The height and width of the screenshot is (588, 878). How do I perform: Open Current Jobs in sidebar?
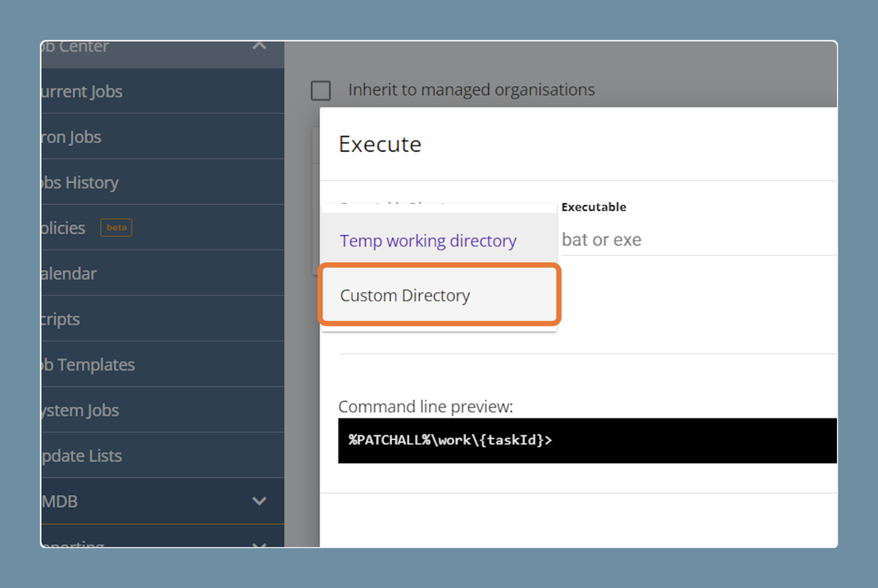point(162,91)
